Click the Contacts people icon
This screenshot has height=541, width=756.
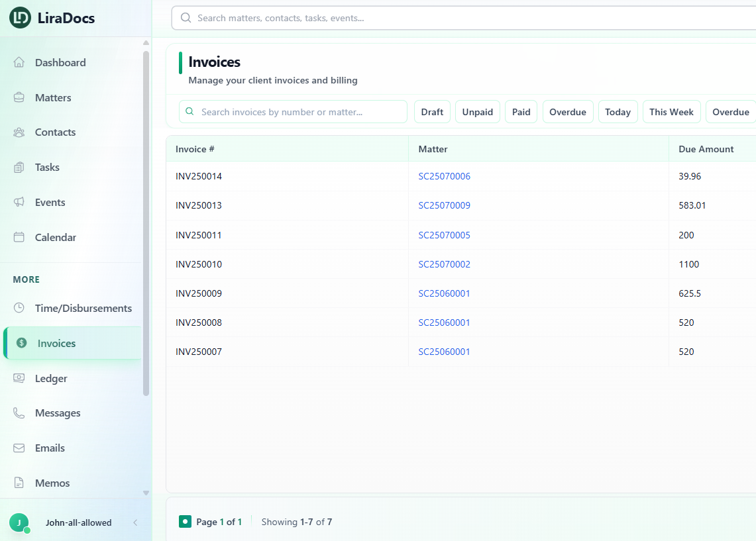click(19, 132)
